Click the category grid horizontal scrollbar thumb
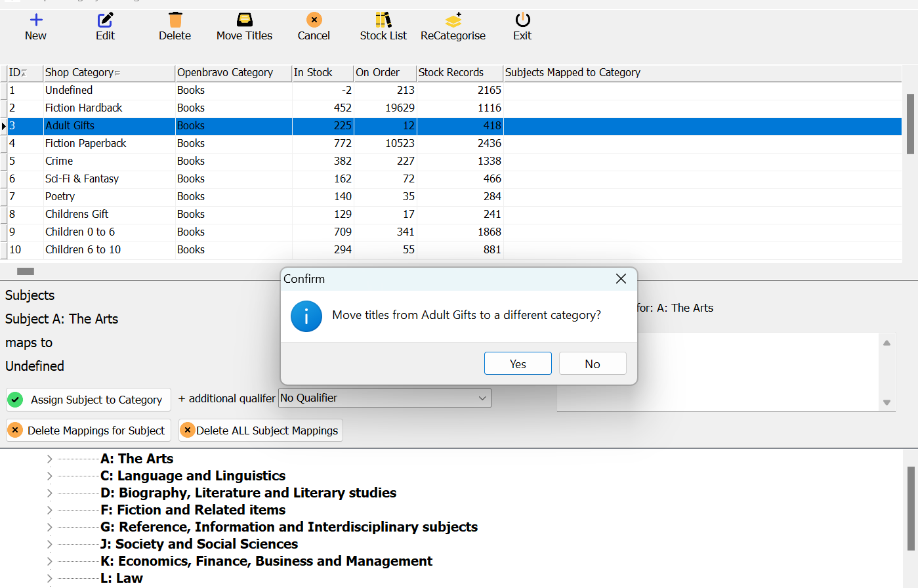Image resolution: width=918 pixels, height=588 pixels. pos(26,271)
